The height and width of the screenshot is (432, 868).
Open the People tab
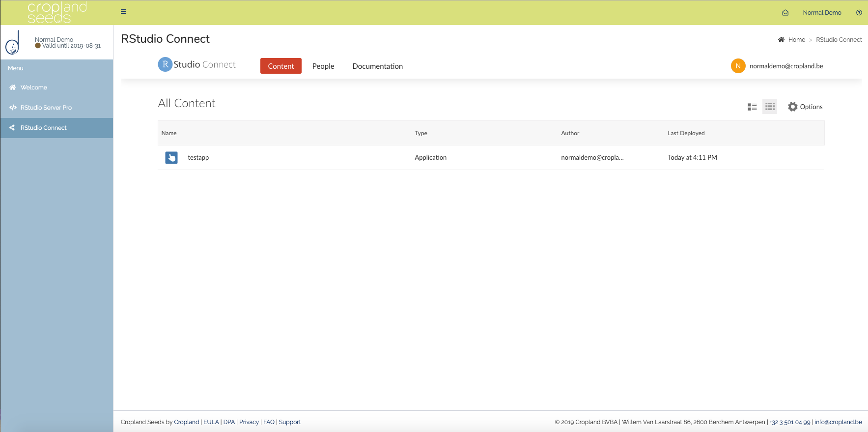(x=323, y=66)
